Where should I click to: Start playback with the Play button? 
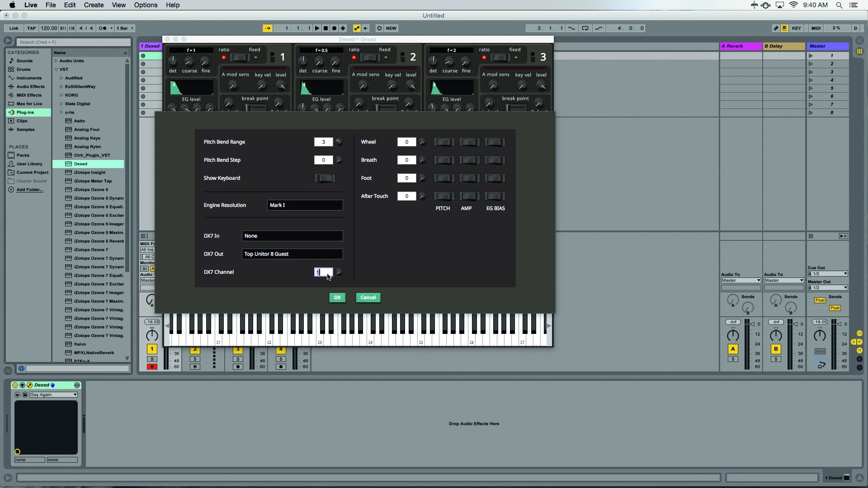coord(317,28)
